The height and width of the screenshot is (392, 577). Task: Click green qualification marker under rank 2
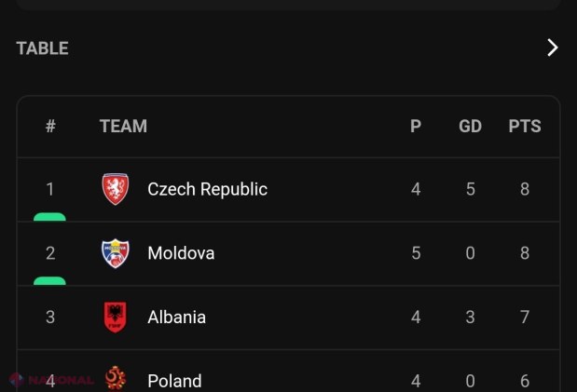click(49, 281)
